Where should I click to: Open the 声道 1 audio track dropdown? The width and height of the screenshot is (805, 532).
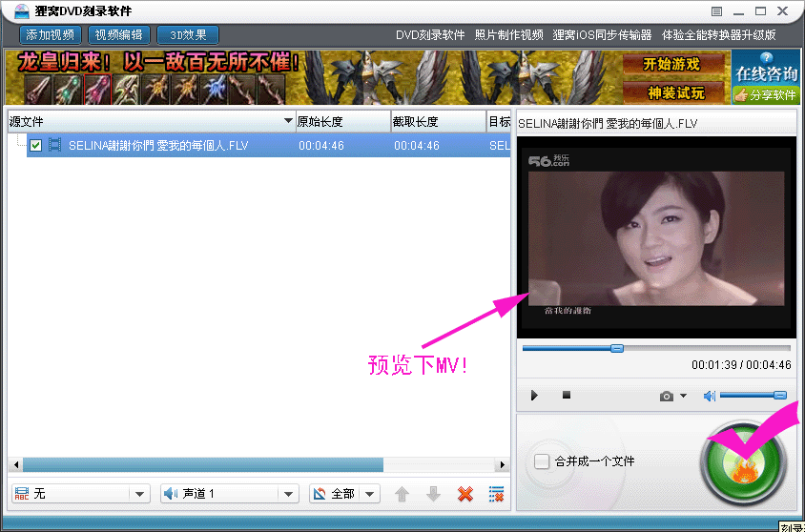tap(230, 494)
